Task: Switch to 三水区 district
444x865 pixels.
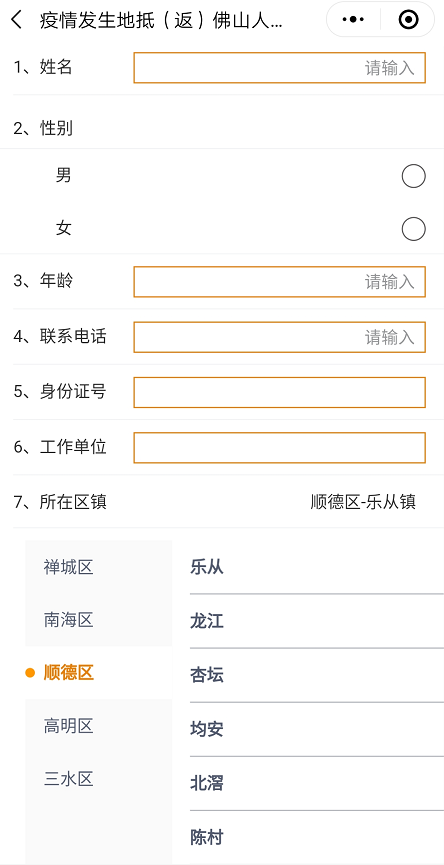Action: 99,779
